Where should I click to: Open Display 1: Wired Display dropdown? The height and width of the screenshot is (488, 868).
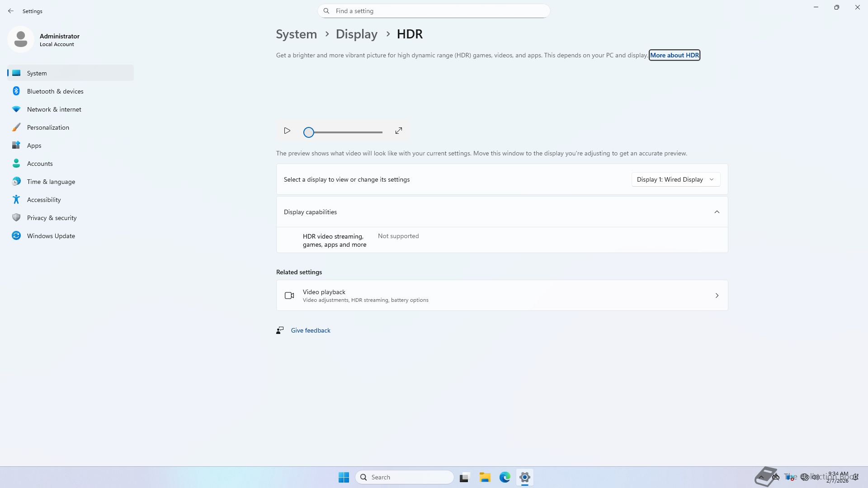click(675, 179)
